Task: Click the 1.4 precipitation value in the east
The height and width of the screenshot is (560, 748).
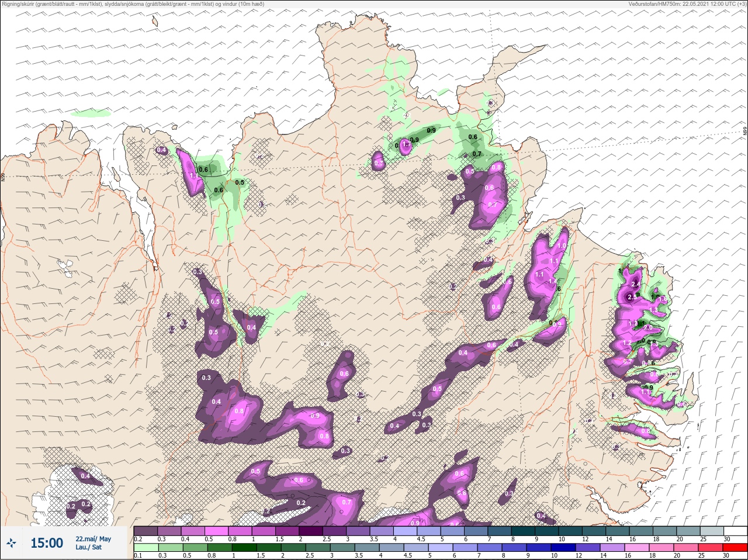Action: tap(553, 281)
